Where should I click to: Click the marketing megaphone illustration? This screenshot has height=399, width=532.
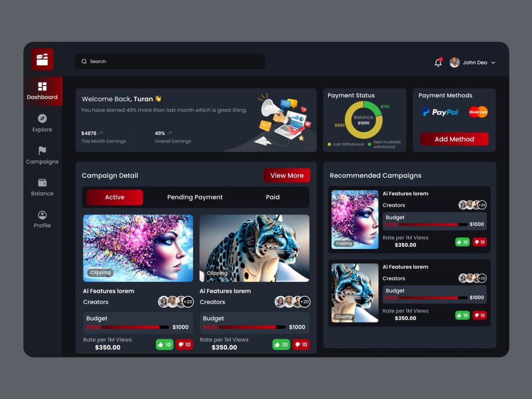point(285,119)
